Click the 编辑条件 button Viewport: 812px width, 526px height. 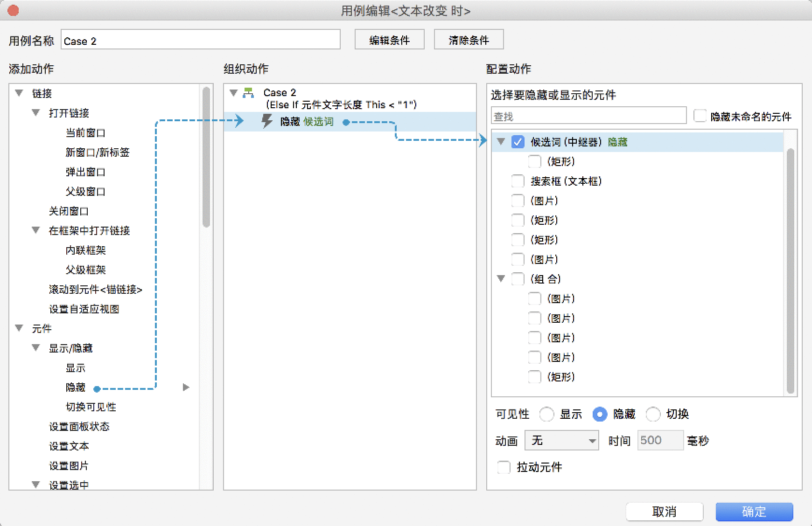pyautogui.click(x=389, y=40)
